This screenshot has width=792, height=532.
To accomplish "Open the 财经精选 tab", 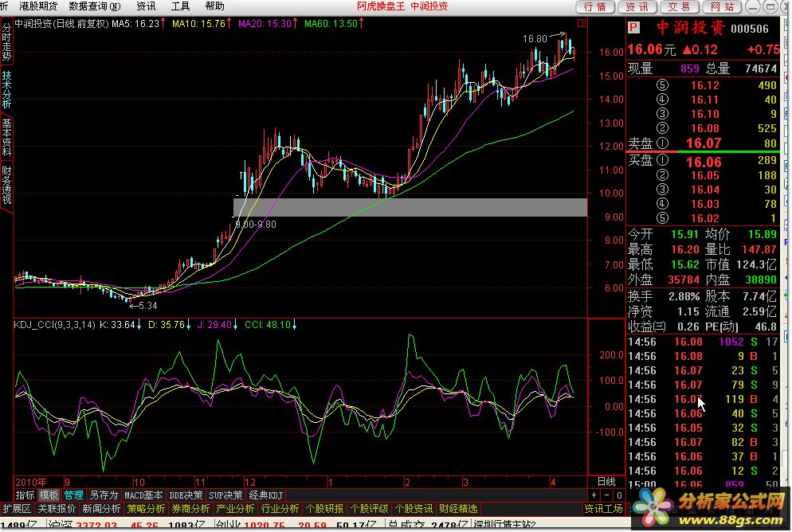I will [458, 508].
